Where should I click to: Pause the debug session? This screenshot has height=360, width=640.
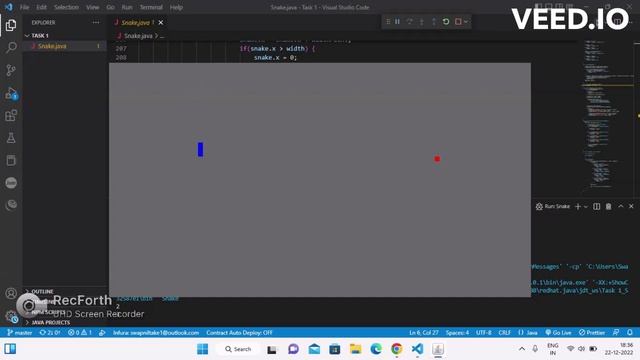coord(397,22)
